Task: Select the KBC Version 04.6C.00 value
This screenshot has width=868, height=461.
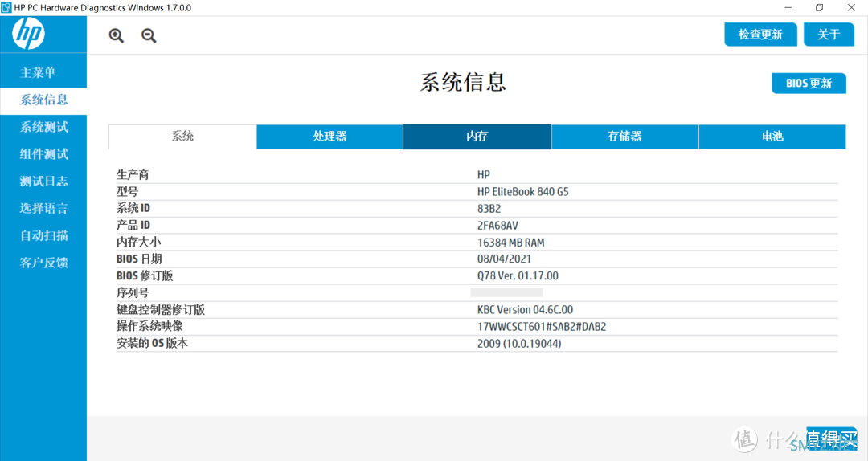Action: 526,310
